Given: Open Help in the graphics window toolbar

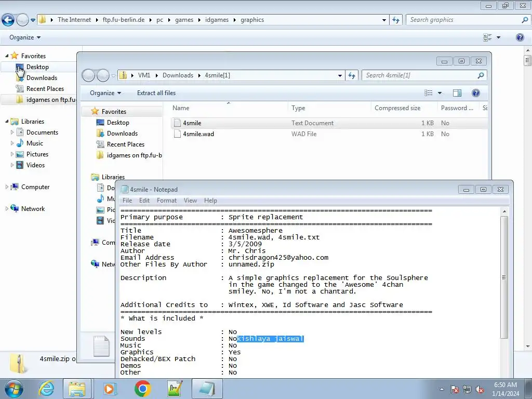Looking at the screenshot, I should (x=520, y=37).
